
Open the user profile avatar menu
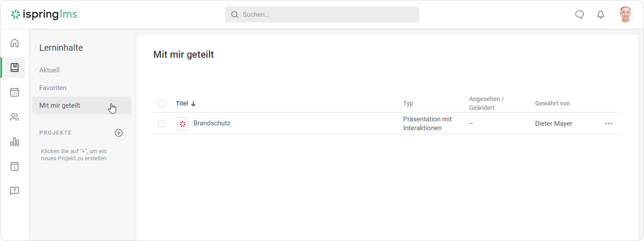pos(625,15)
